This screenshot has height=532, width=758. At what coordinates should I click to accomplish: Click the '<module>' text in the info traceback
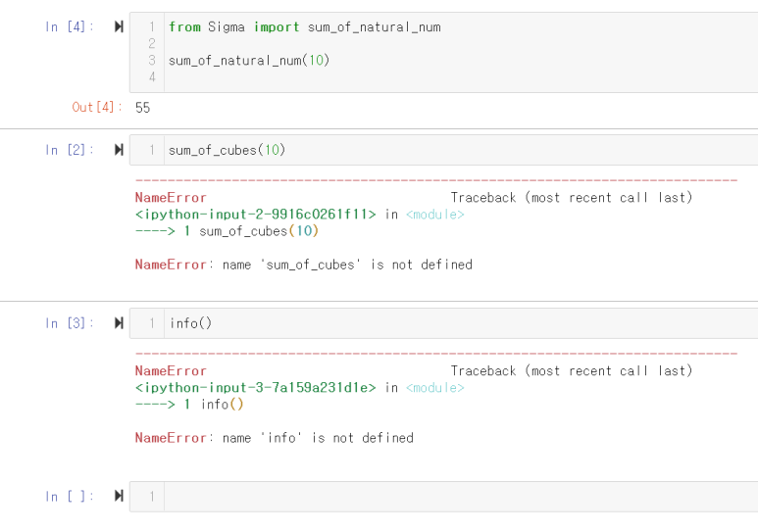click(x=435, y=388)
